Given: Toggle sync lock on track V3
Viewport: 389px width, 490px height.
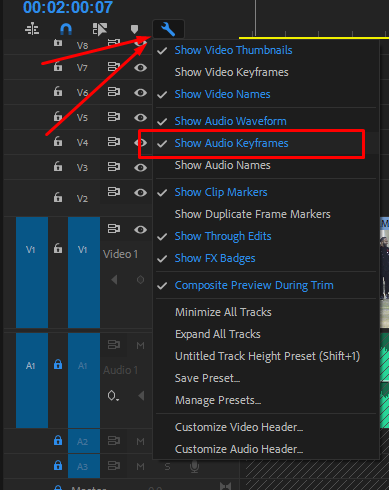Looking at the screenshot, I should [114, 166].
